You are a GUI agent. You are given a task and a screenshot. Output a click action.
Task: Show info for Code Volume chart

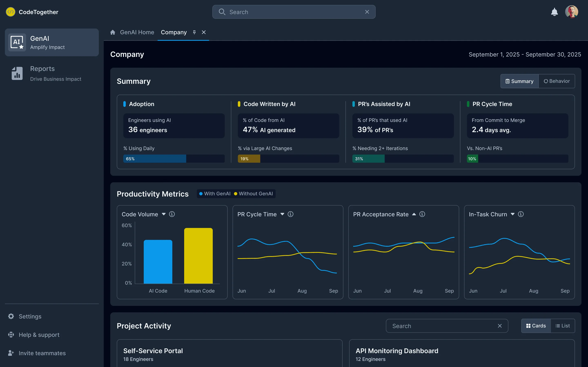tap(172, 214)
